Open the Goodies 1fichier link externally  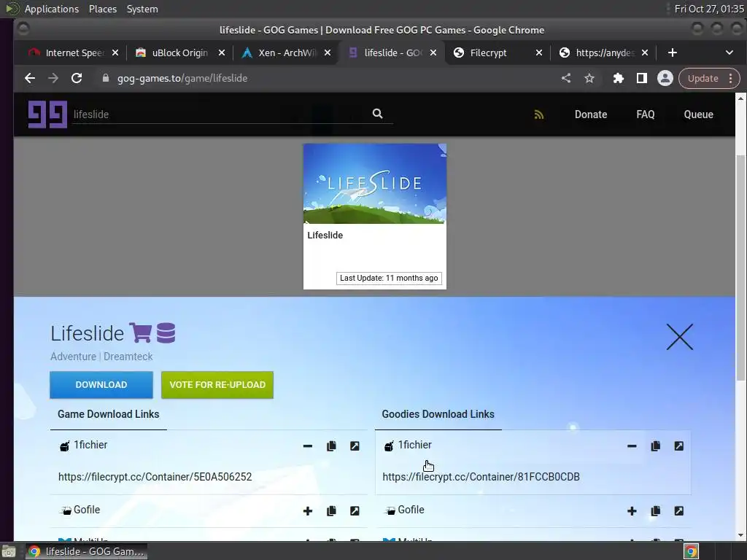coord(679,446)
